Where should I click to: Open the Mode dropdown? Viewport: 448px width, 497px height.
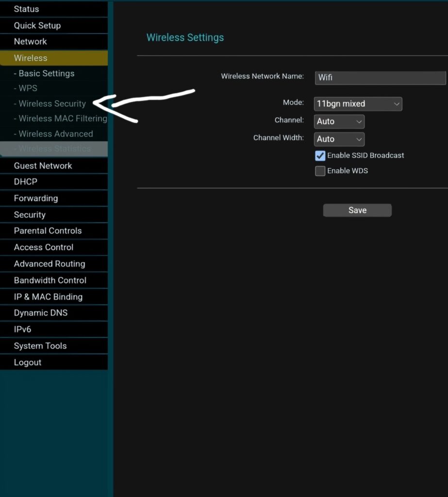pos(358,104)
